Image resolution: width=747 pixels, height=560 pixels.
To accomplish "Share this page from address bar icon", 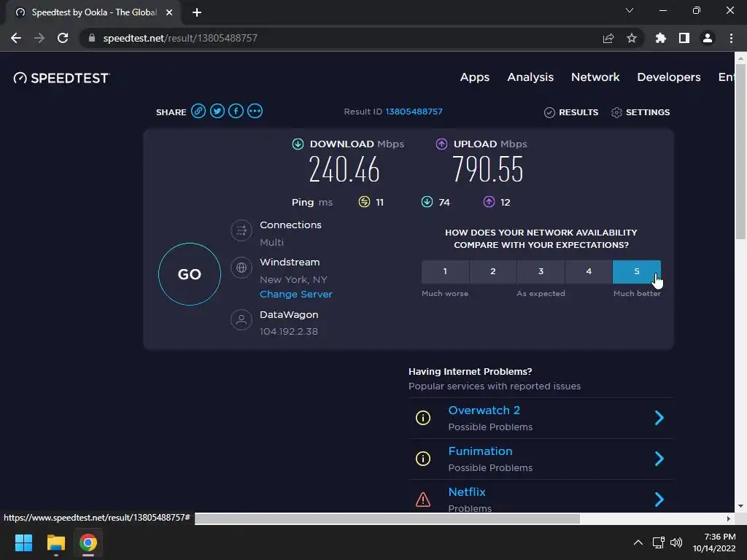I will (x=608, y=38).
